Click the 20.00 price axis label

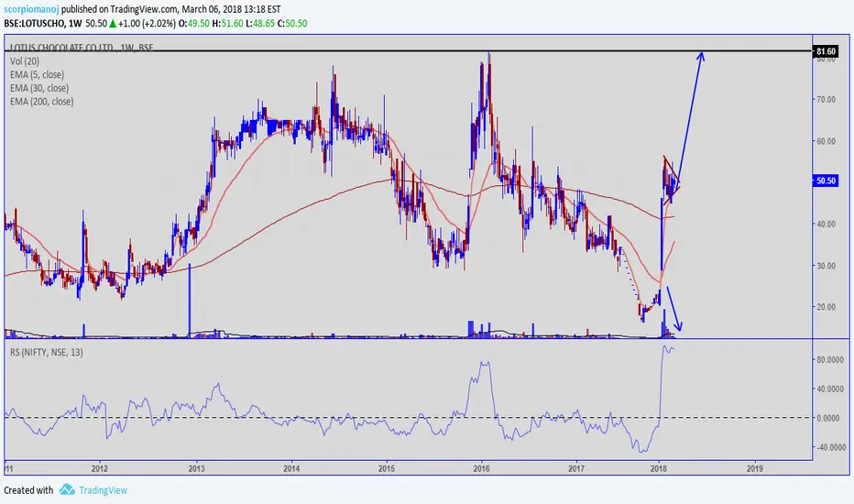[826, 307]
